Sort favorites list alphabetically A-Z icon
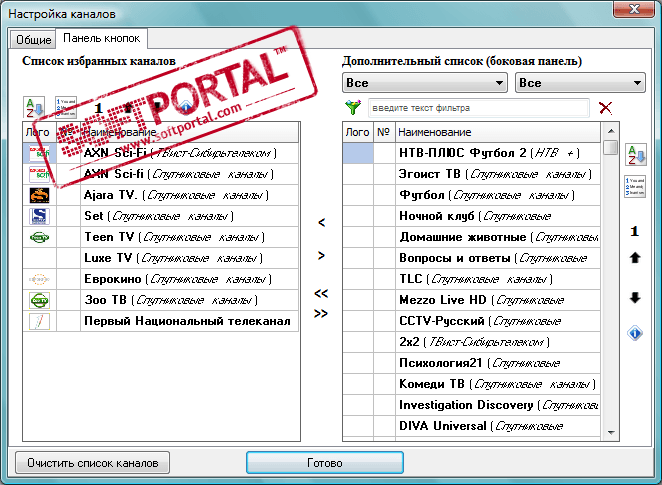 (x=34, y=107)
